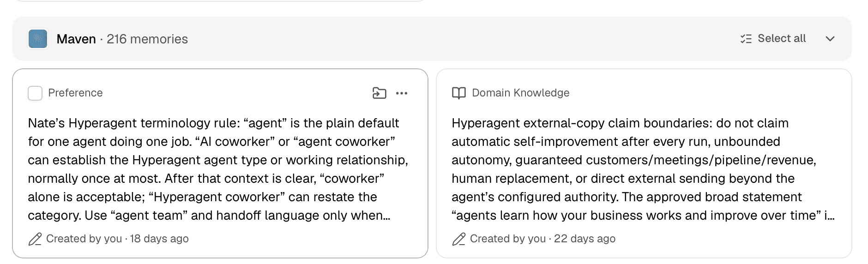
Task: Select the Preference memory checkbox
Action: click(35, 93)
